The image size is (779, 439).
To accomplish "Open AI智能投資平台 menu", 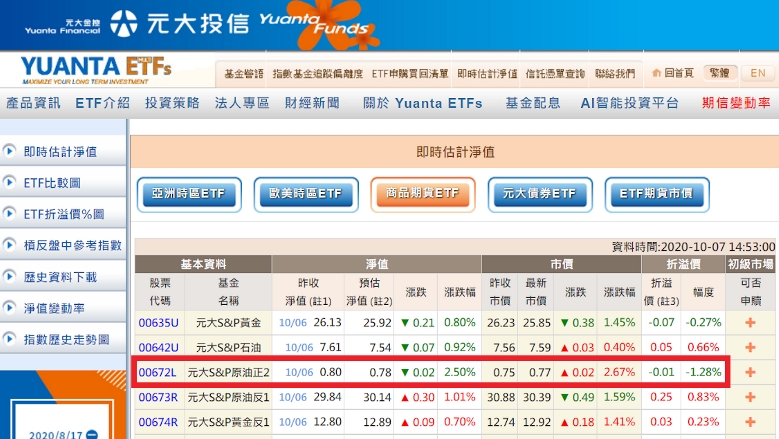I will point(629,103).
